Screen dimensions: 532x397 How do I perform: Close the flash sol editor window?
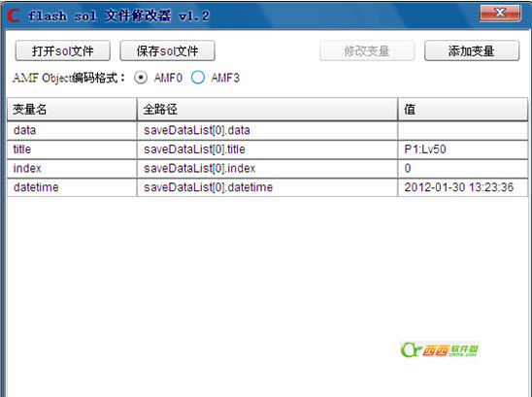pos(500,13)
